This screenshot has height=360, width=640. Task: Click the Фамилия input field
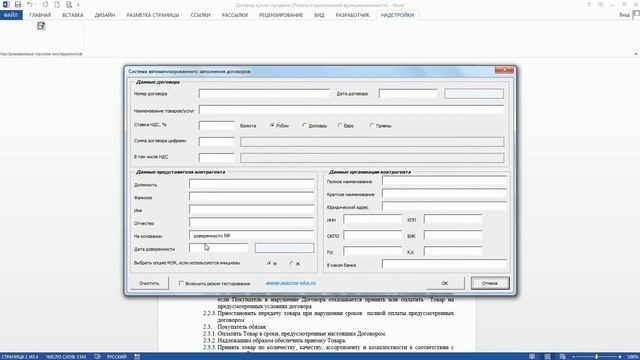[x=251, y=197]
